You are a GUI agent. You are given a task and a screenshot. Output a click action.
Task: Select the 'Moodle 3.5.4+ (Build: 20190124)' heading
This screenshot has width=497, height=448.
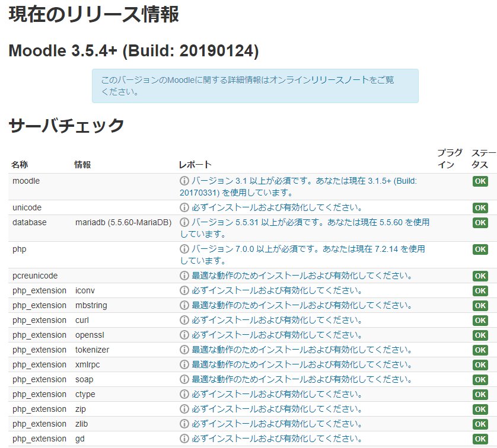coord(134,50)
